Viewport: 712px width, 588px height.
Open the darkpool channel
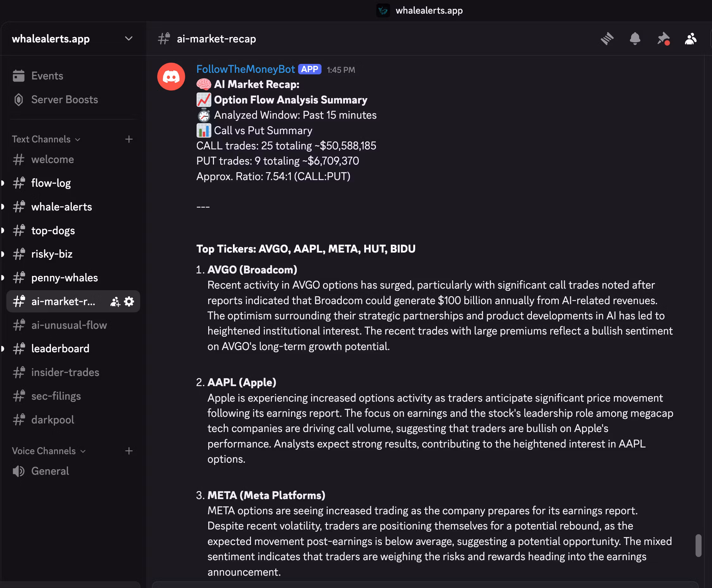tap(53, 420)
